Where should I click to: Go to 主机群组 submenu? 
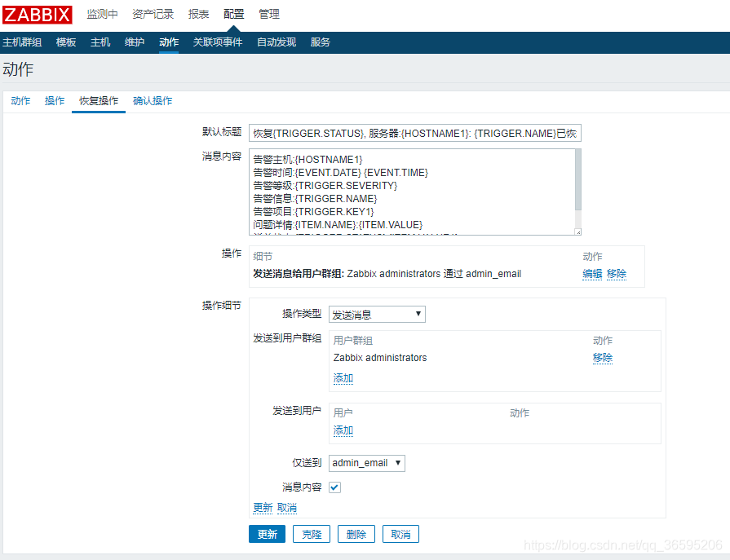(x=22, y=42)
